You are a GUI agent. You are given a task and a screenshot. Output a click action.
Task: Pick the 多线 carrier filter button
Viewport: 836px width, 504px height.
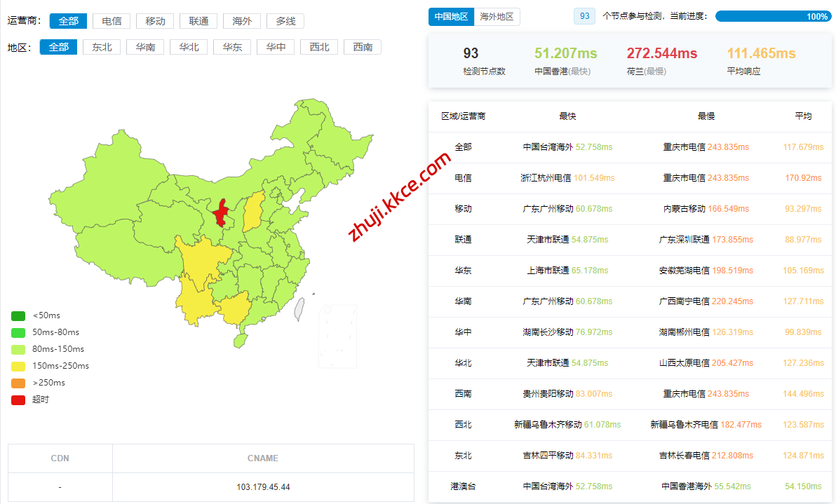coord(285,21)
